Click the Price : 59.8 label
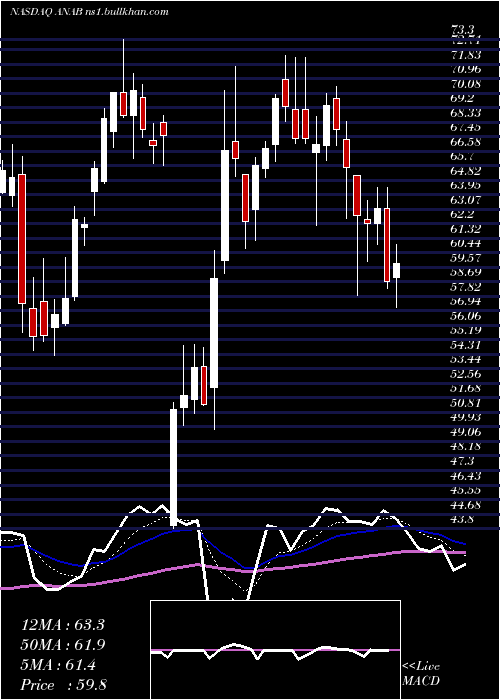The height and width of the screenshot is (700, 500). click(63, 685)
